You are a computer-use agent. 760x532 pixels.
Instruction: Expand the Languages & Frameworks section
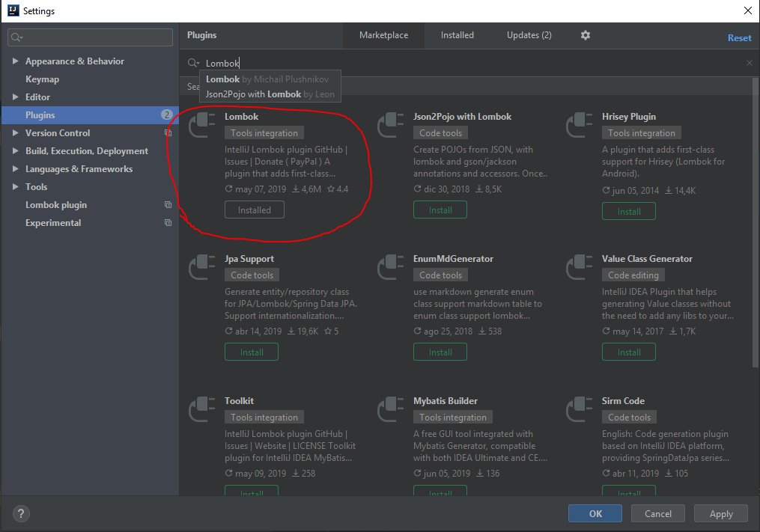click(x=16, y=168)
